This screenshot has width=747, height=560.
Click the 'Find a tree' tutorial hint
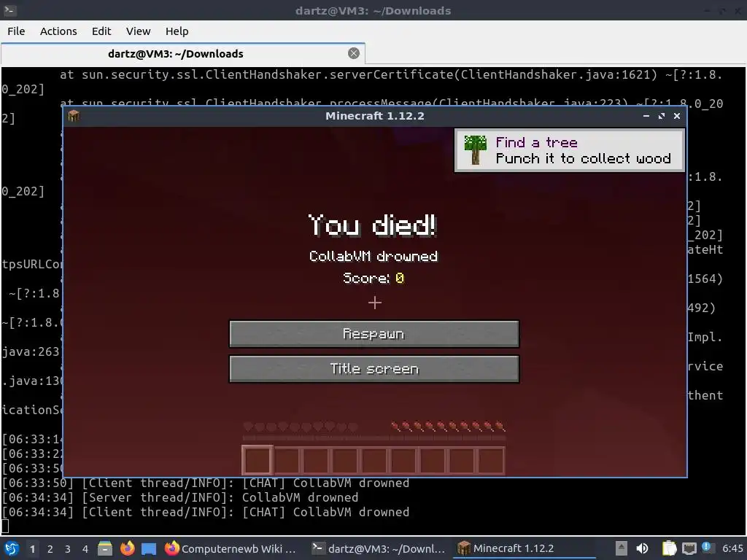coord(536,142)
